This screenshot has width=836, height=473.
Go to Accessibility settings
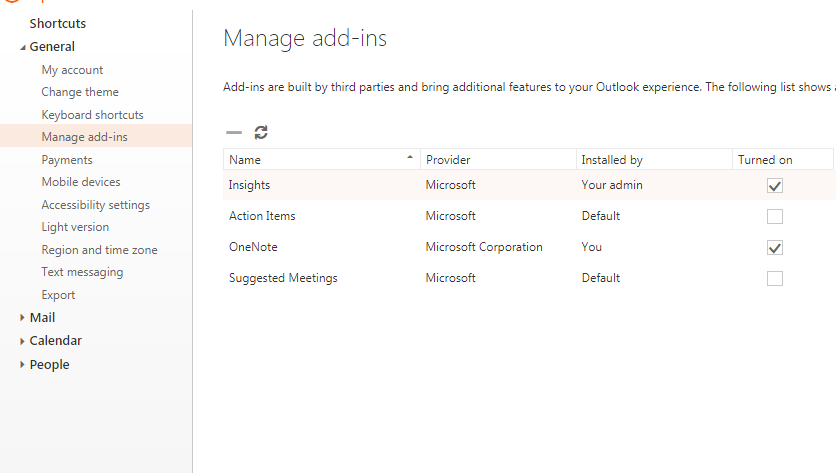pos(96,205)
